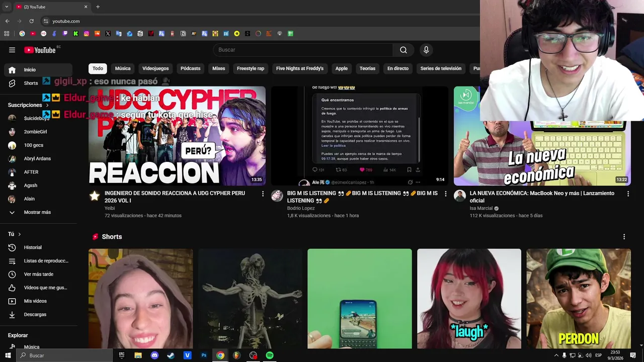Open X bookmark in bookmarks bar
Screen dimensions: 644x362
click(108, 34)
